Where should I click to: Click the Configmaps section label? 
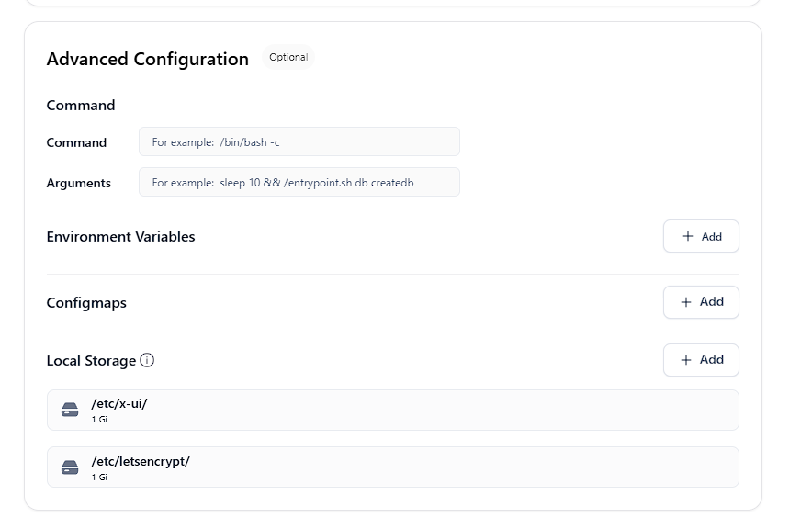(x=86, y=302)
